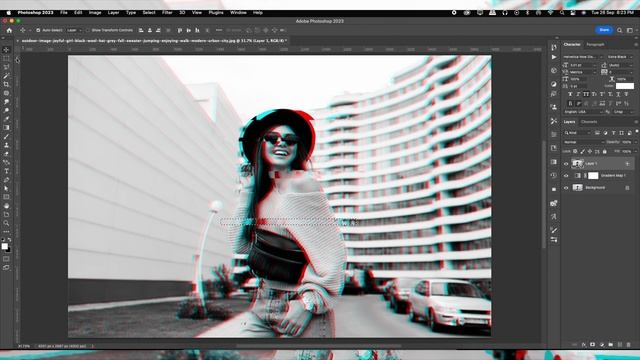Select the Clone Stamp tool
The width and height of the screenshot is (640, 360).
[6, 145]
